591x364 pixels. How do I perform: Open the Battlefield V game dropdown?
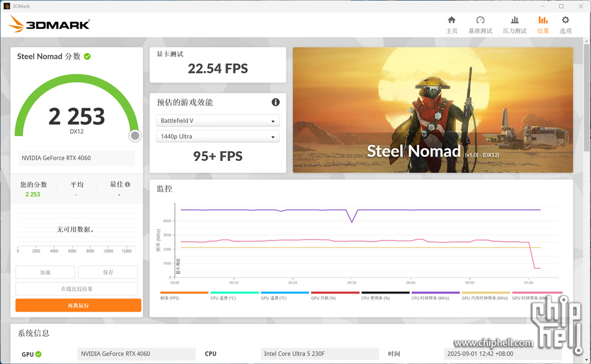(x=218, y=121)
